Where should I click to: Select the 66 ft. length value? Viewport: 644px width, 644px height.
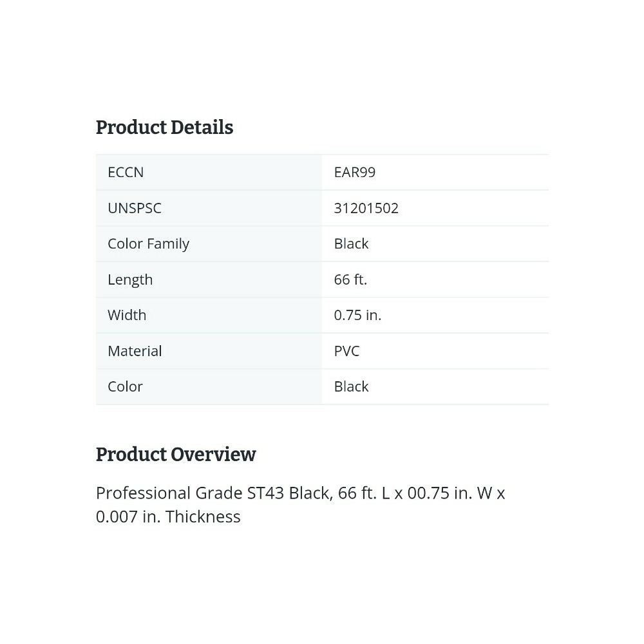point(350,279)
